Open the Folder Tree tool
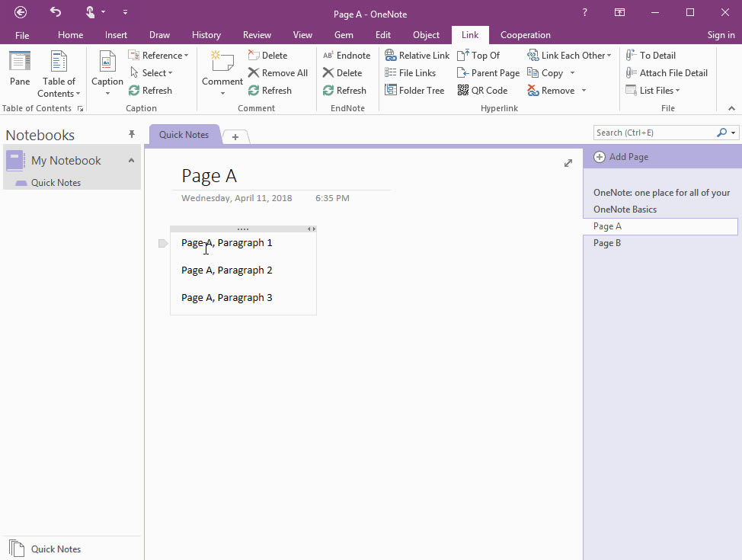 [x=415, y=90]
